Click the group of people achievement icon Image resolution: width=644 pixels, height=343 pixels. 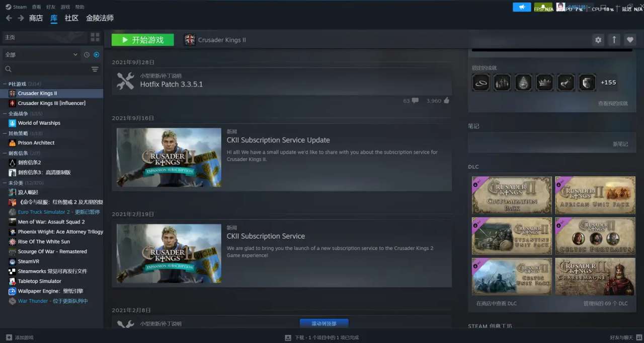click(x=502, y=82)
